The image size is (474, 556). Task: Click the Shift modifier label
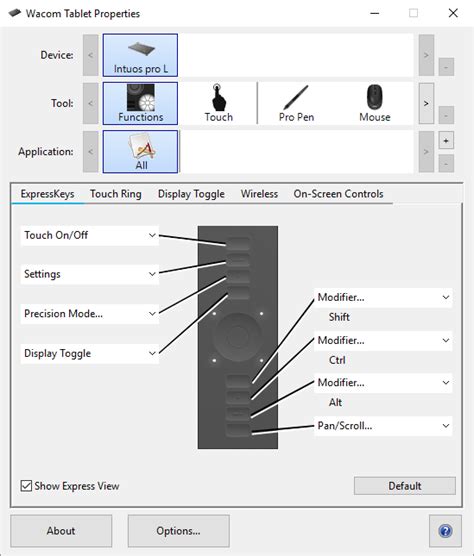[339, 317]
